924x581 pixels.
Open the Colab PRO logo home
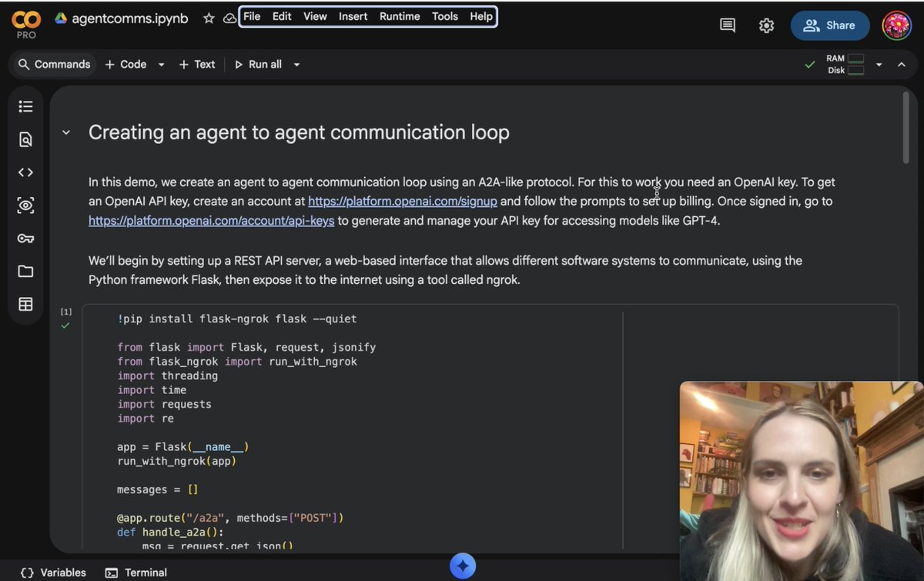pos(26,25)
